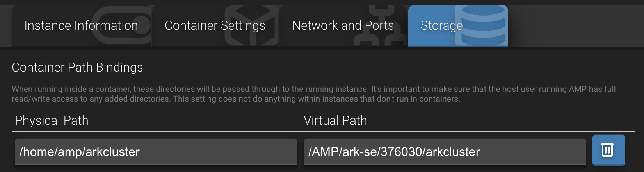
Task: Click 'arkcluster' text in the Physical Path value
Action: 112,152
